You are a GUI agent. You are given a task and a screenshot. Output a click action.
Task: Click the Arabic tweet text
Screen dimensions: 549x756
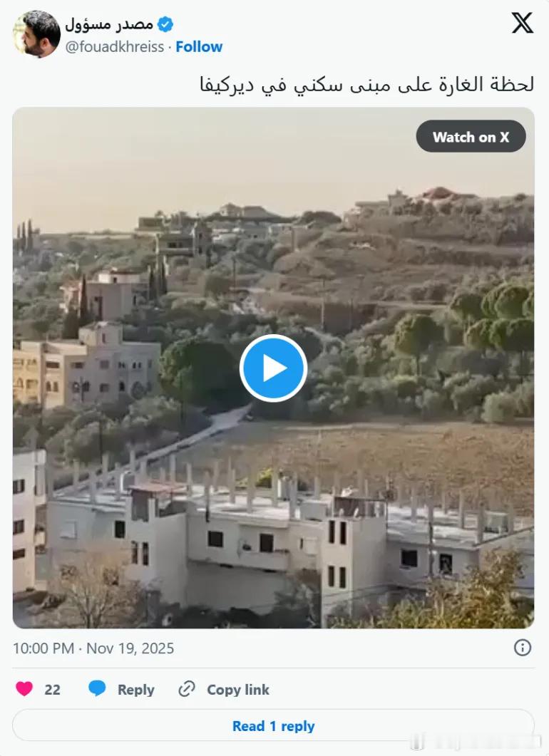pos(367,85)
